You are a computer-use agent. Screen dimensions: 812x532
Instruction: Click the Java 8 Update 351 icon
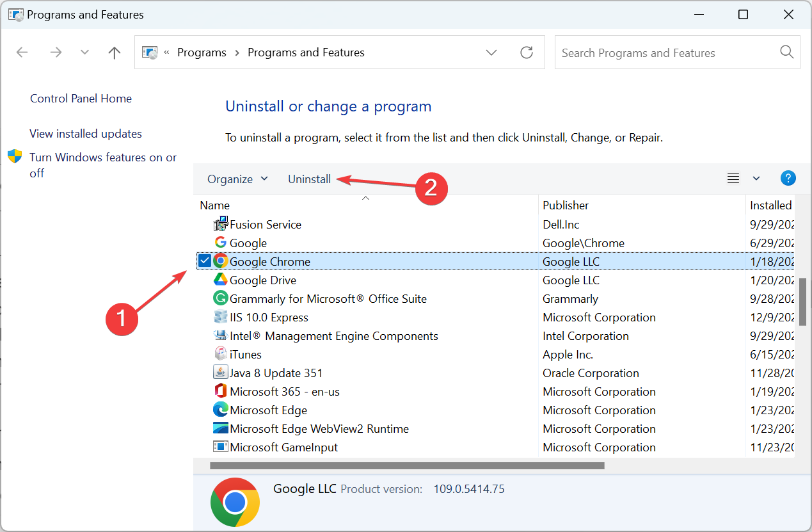220,373
